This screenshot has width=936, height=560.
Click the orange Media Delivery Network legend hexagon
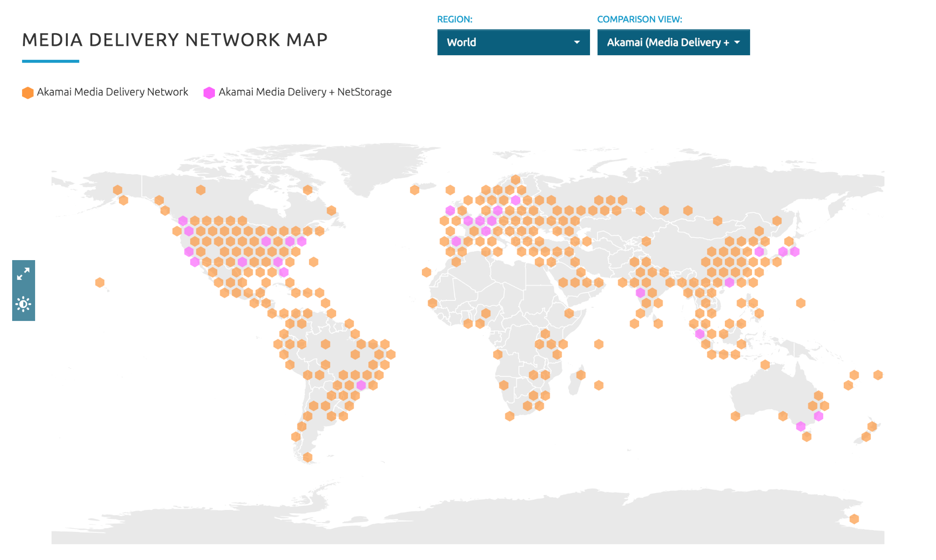tap(28, 93)
